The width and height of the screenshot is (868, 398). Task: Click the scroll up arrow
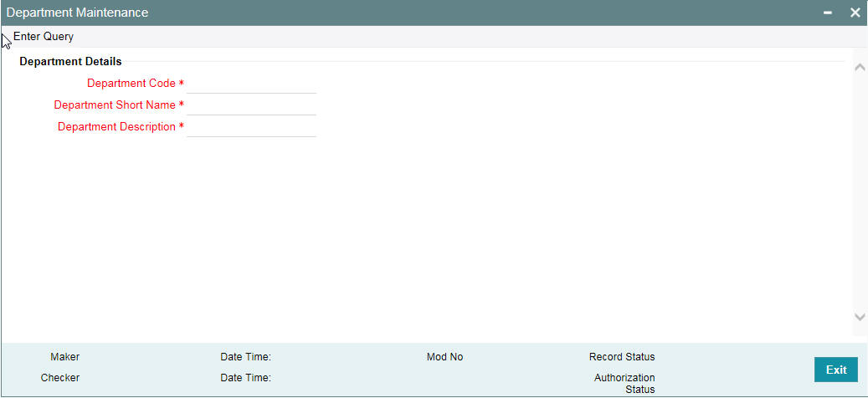coord(860,67)
